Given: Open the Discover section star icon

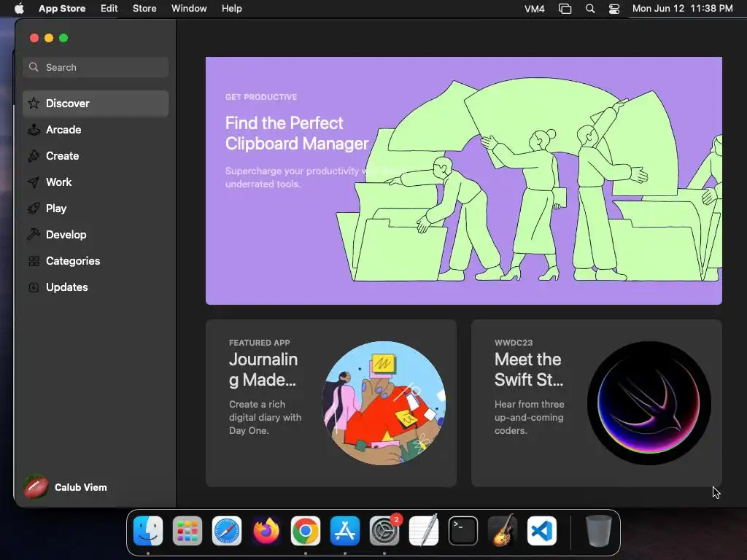Looking at the screenshot, I should (x=34, y=104).
